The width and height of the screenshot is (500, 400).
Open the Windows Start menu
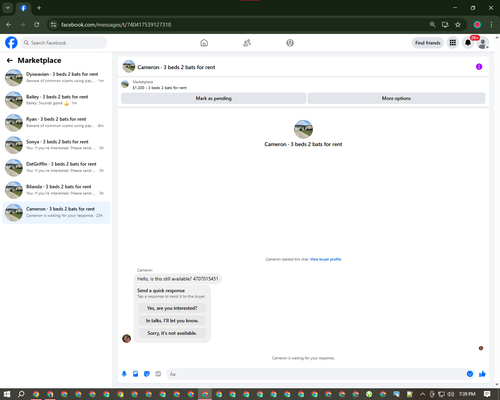point(7,394)
